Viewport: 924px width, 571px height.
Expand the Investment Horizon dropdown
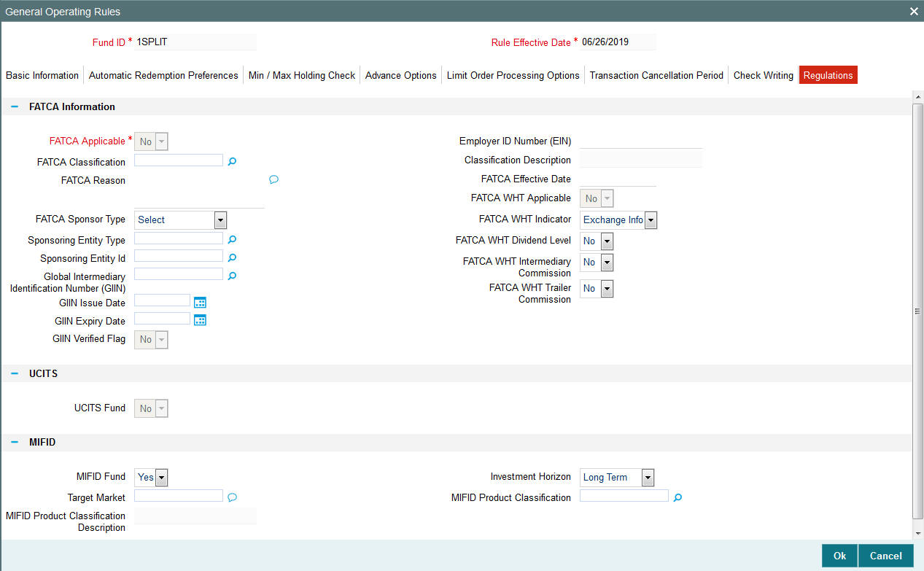[x=647, y=477]
